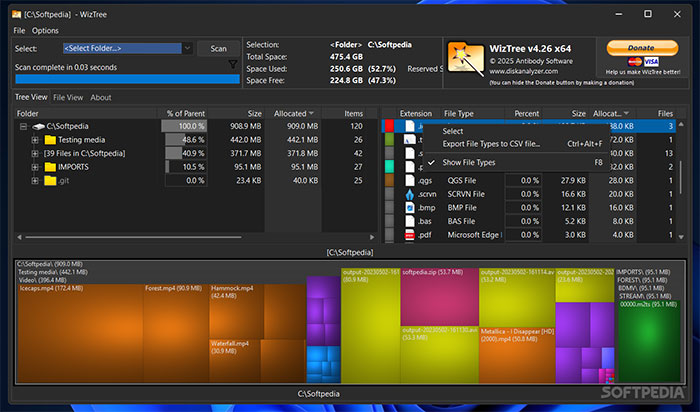
Task: Click the 27.9 KB size value
Action: tap(573, 180)
